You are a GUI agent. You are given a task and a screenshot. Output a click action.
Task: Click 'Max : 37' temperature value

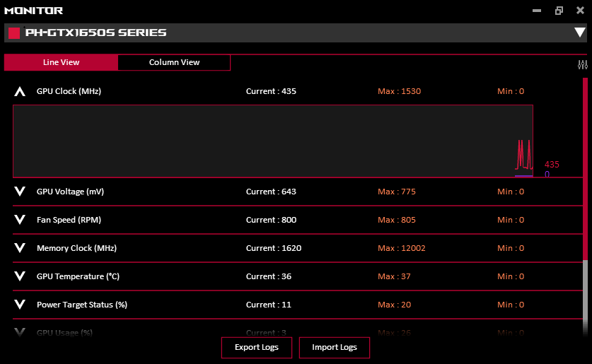394,276
